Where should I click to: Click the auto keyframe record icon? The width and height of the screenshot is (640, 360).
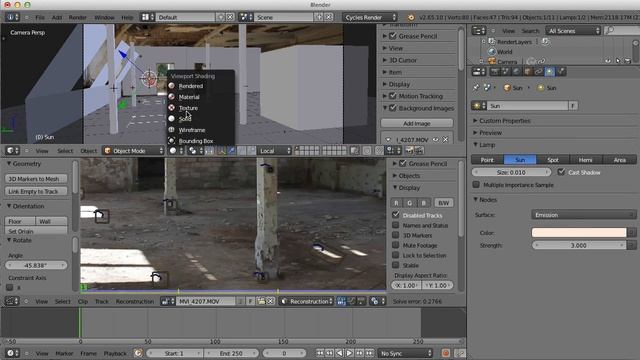[x=446, y=353]
